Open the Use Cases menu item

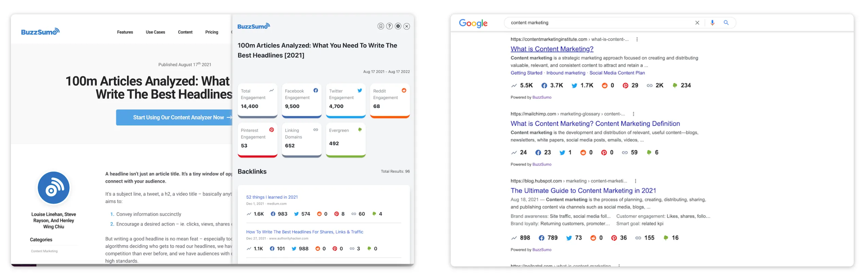pos(155,32)
